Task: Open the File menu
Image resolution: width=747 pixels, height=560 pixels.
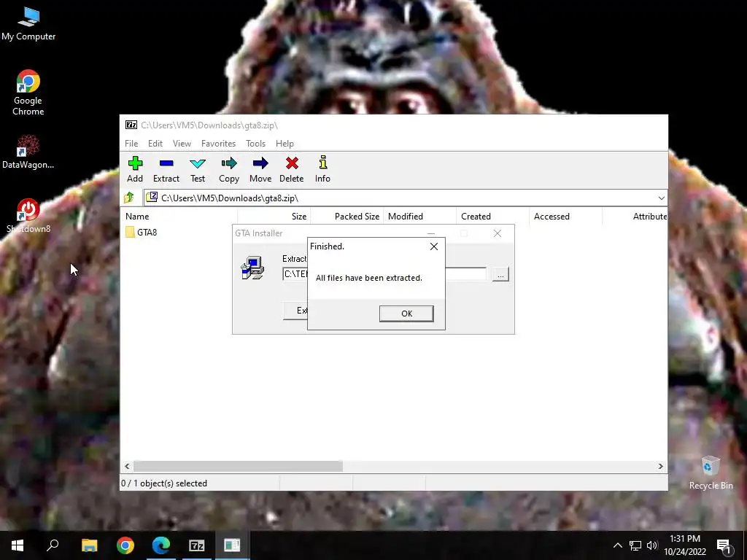Action: [131, 144]
